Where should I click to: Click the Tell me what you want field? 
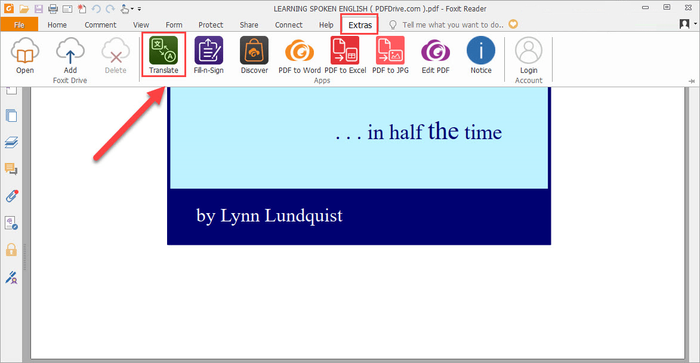coord(453,25)
